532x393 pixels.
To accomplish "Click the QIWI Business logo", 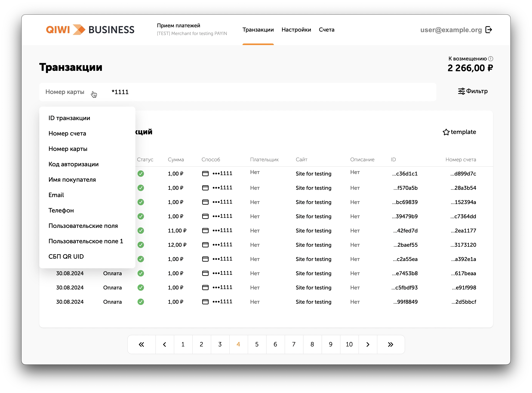I will point(90,30).
